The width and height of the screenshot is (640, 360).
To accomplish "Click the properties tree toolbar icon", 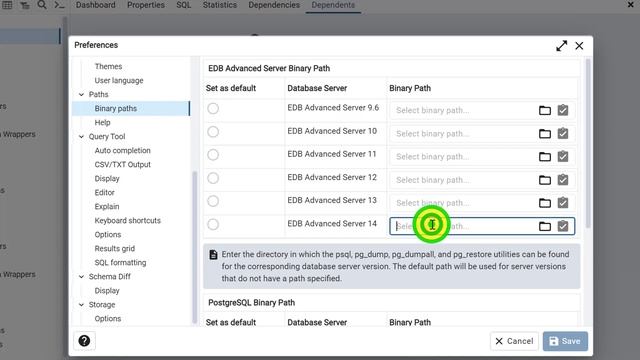I will point(24,5).
